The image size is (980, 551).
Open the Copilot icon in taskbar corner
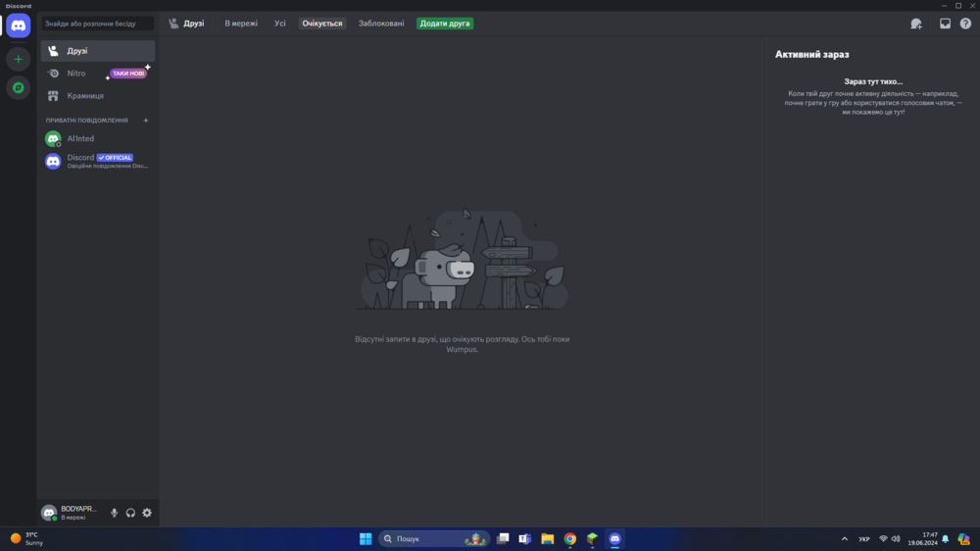[963, 538]
